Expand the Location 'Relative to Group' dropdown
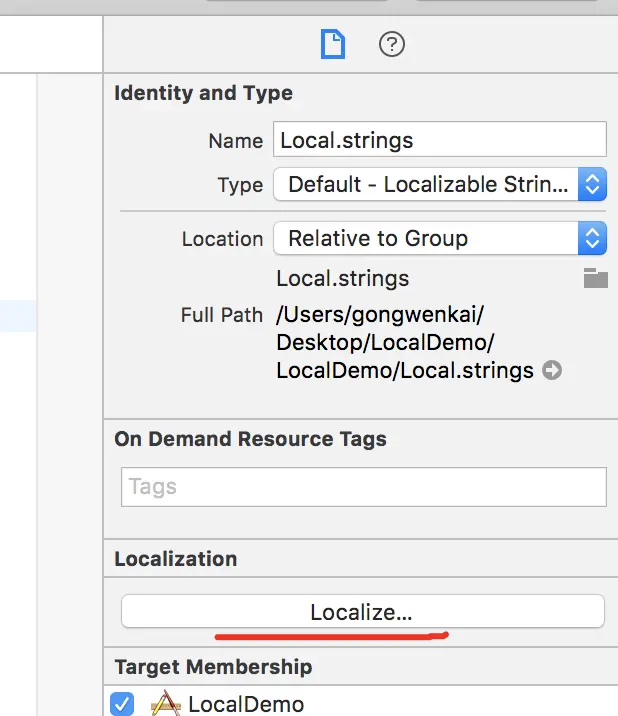 coord(440,238)
